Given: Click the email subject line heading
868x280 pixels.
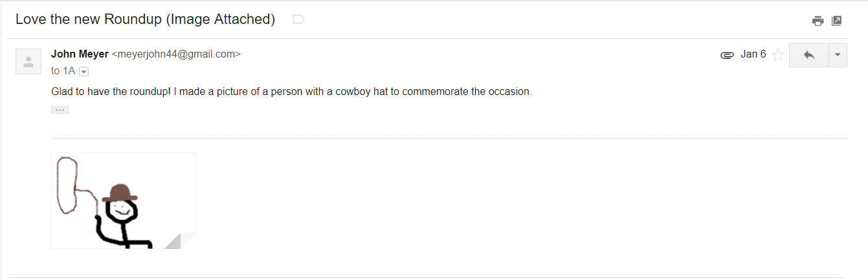Looking at the screenshot, I should tap(146, 19).
